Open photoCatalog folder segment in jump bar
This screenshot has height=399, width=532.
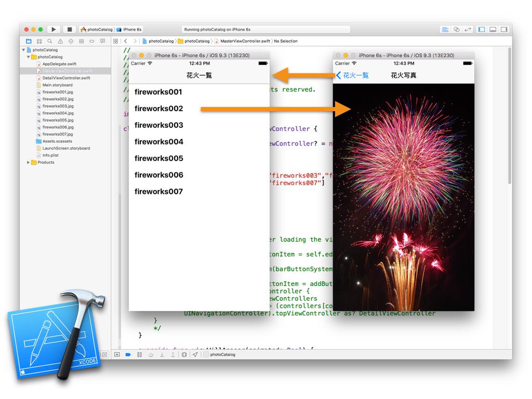pyautogui.click(x=194, y=41)
